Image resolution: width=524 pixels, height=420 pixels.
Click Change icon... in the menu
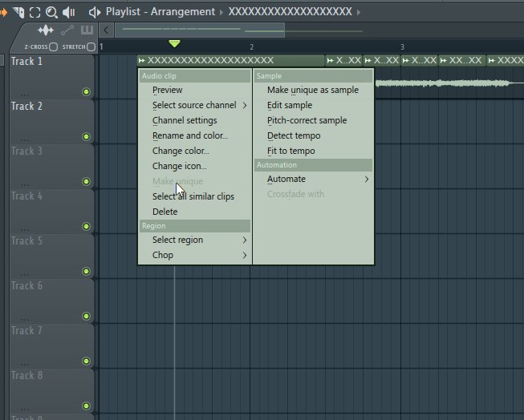coord(194,166)
